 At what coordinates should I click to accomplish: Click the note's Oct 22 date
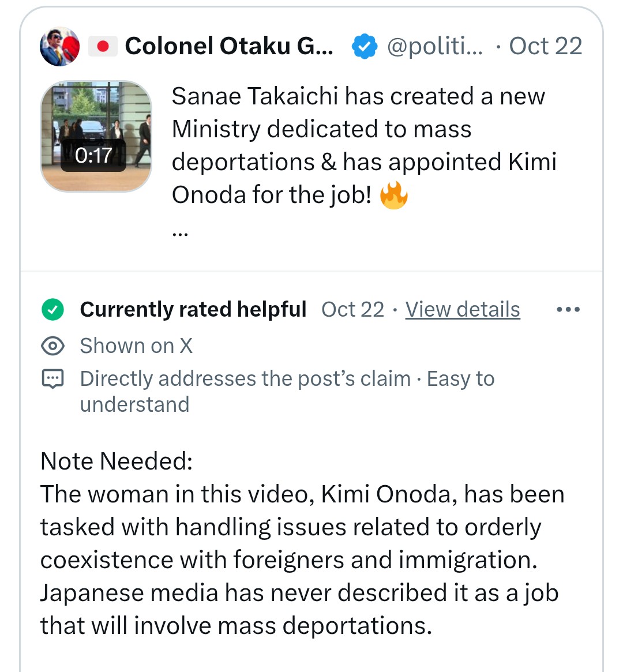[x=352, y=309]
